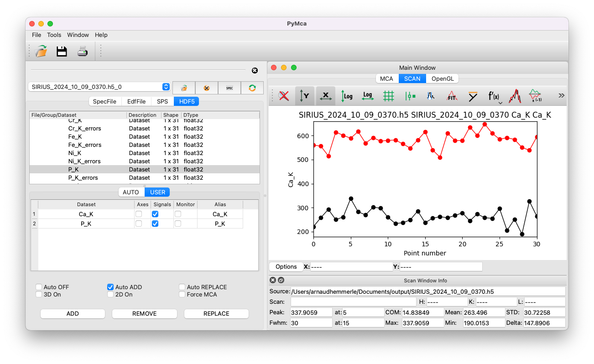Click the orange close-source X icon
The image size is (594, 364).
[207, 88]
